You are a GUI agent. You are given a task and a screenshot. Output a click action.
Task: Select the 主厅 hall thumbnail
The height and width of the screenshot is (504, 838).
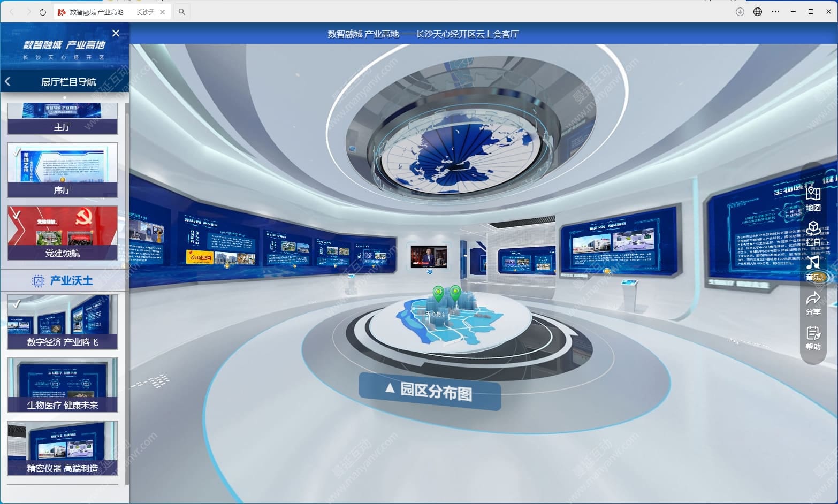(63, 118)
